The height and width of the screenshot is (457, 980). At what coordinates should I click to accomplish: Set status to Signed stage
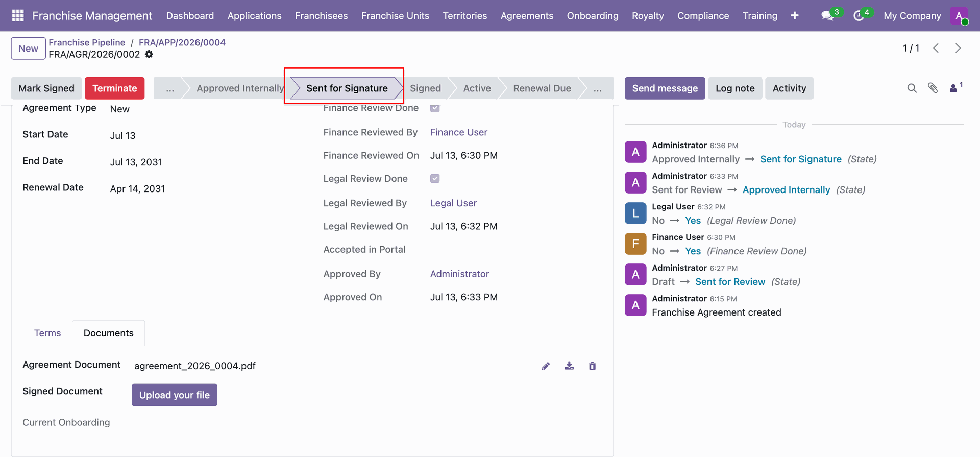point(425,88)
